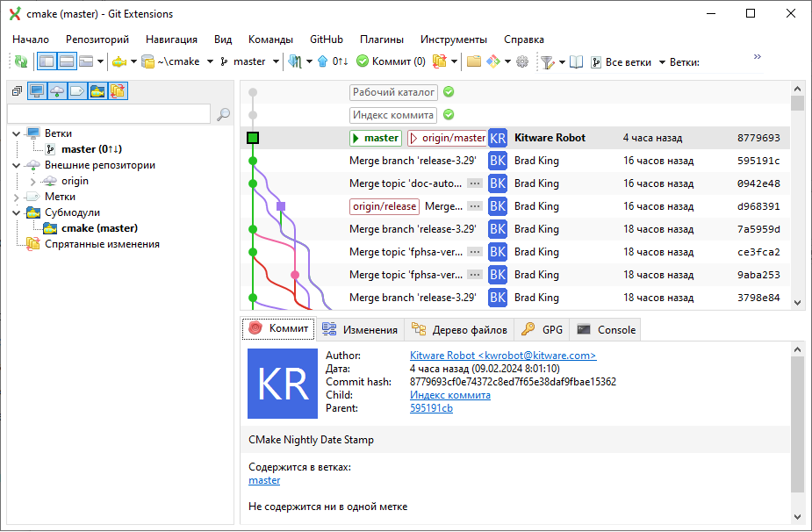Click the file explorer folder icon in toolbar
Viewport: 812px width, 532px height.
click(473, 61)
